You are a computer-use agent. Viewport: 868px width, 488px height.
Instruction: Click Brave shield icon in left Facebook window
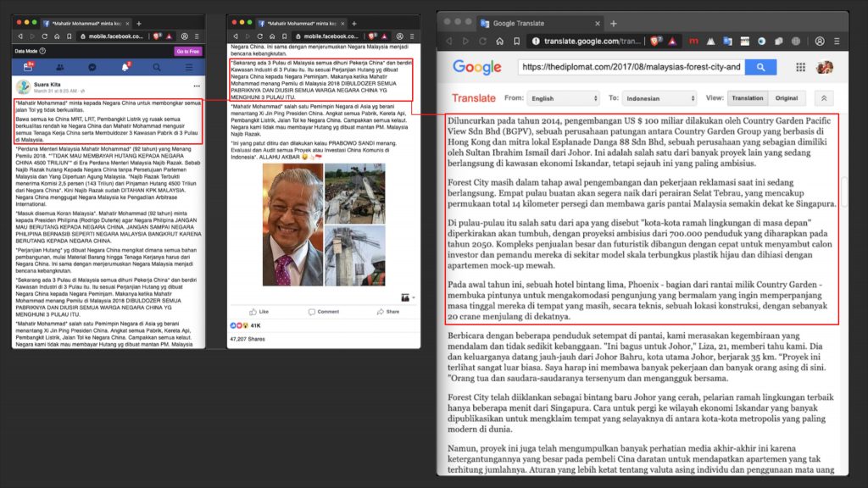pyautogui.click(x=157, y=36)
